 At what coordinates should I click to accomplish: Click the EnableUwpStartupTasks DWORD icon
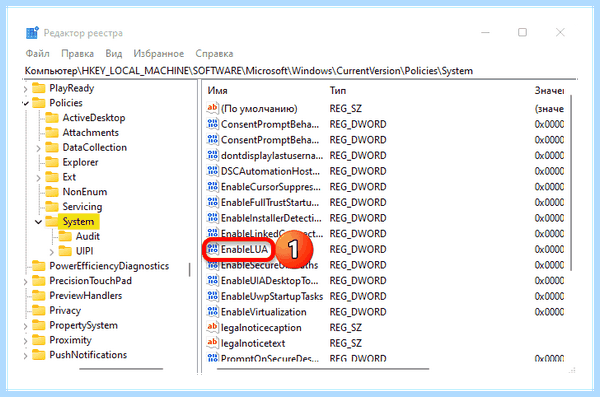(212, 296)
